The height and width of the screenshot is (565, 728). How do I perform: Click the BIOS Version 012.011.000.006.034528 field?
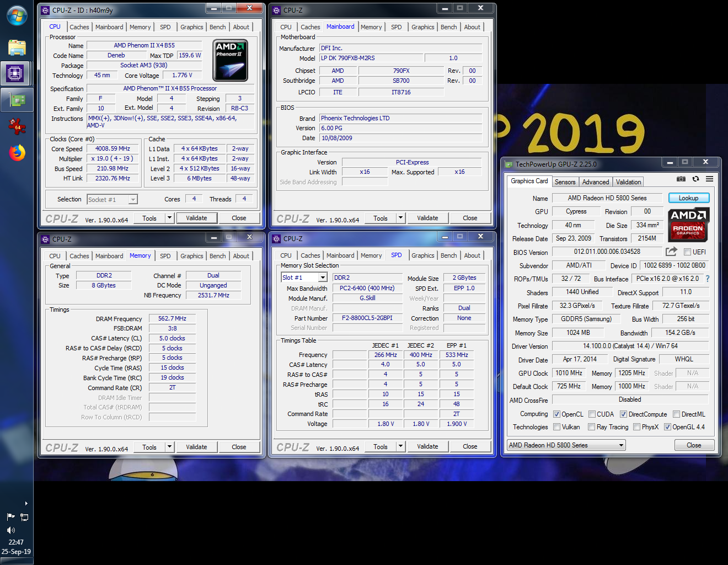coord(607,252)
